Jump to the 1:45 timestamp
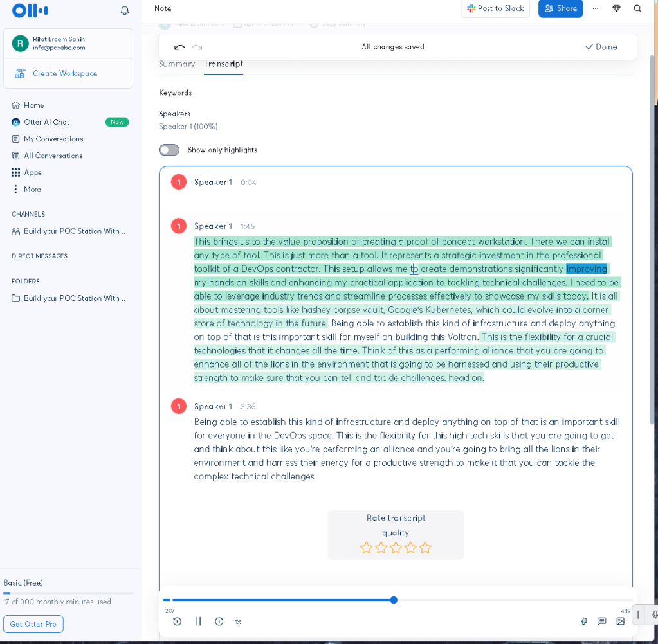The height and width of the screenshot is (644, 658). tap(248, 226)
